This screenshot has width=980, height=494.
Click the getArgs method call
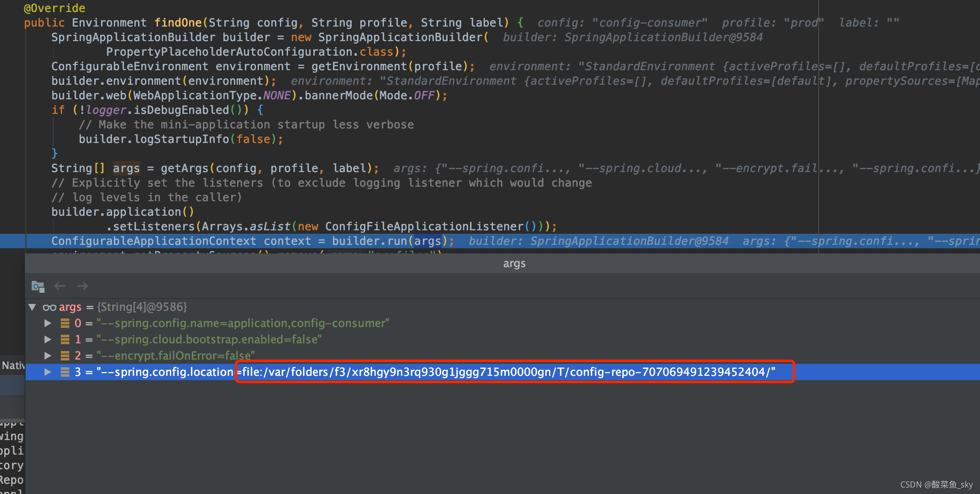point(267,168)
